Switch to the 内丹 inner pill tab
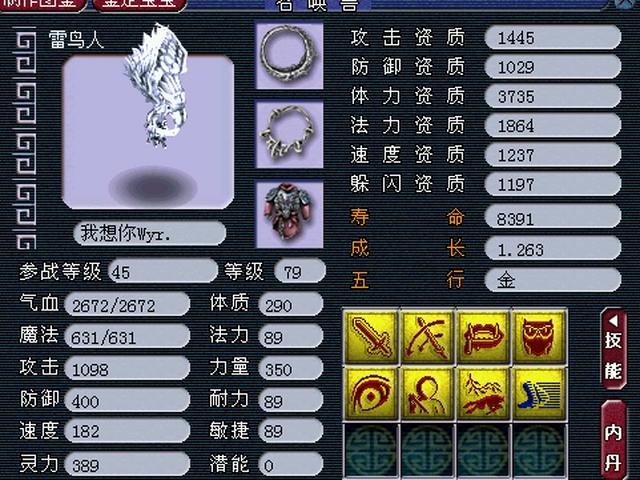Viewport: 640px width, 480px height. (x=613, y=441)
